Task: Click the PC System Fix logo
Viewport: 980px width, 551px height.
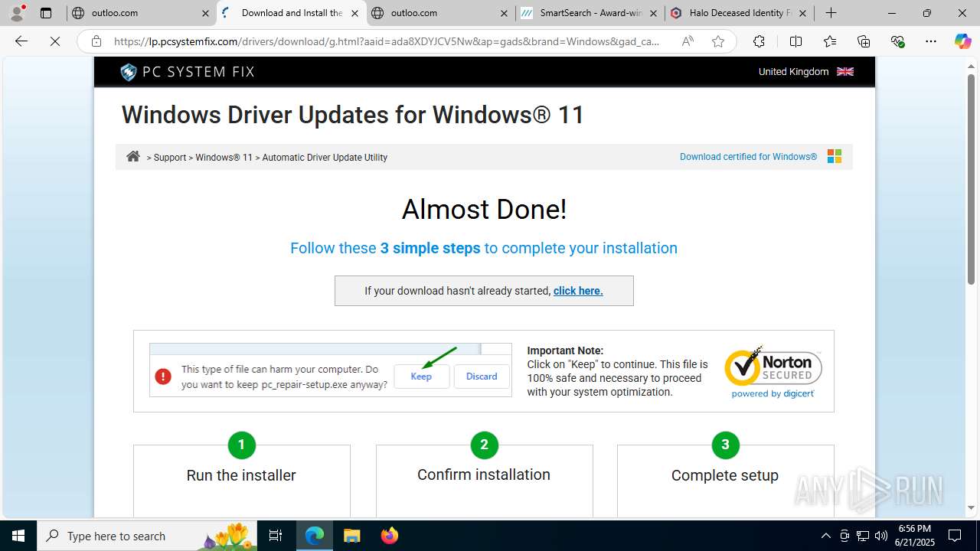Action: (x=188, y=72)
